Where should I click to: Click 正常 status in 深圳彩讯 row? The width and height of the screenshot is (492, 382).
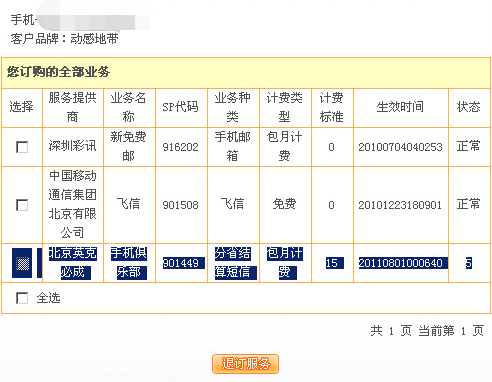click(x=468, y=146)
